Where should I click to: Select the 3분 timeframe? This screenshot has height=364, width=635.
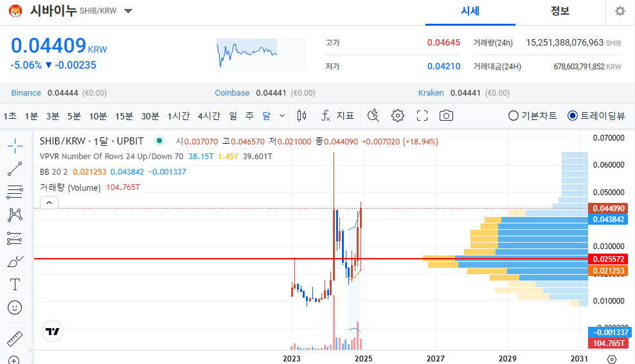[x=53, y=116]
